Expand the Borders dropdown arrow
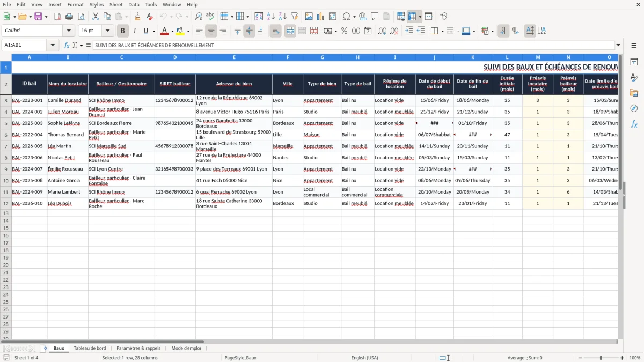The height and width of the screenshot is (362, 644). coord(442,31)
